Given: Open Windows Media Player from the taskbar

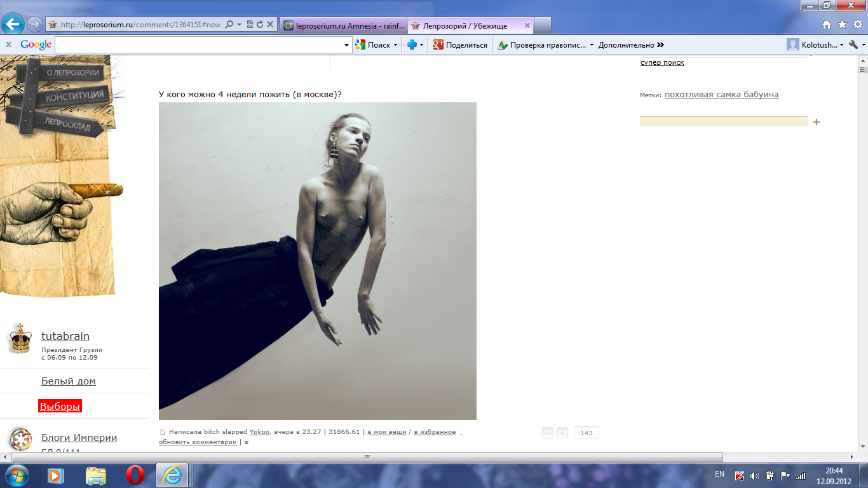Looking at the screenshot, I should pyautogui.click(x=56, y=475).
